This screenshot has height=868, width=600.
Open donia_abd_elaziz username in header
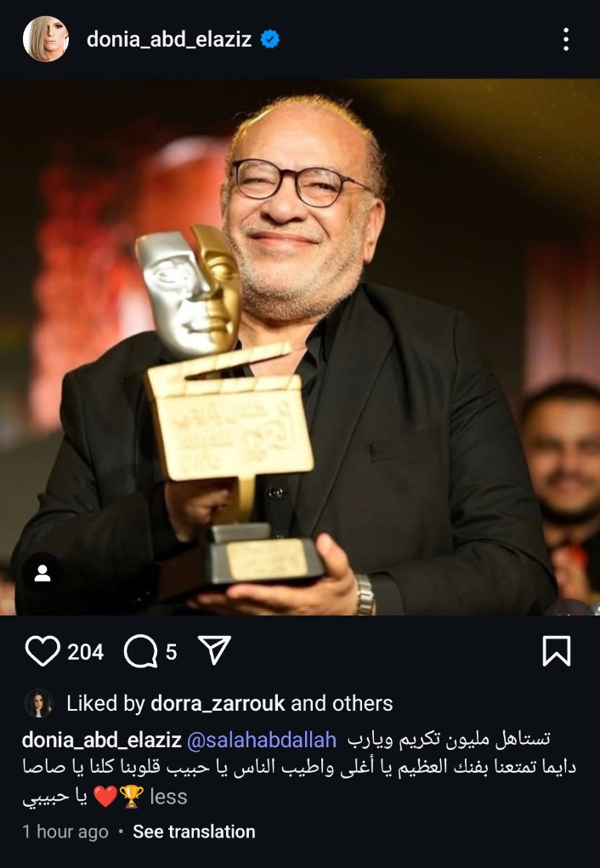point(169,39)
